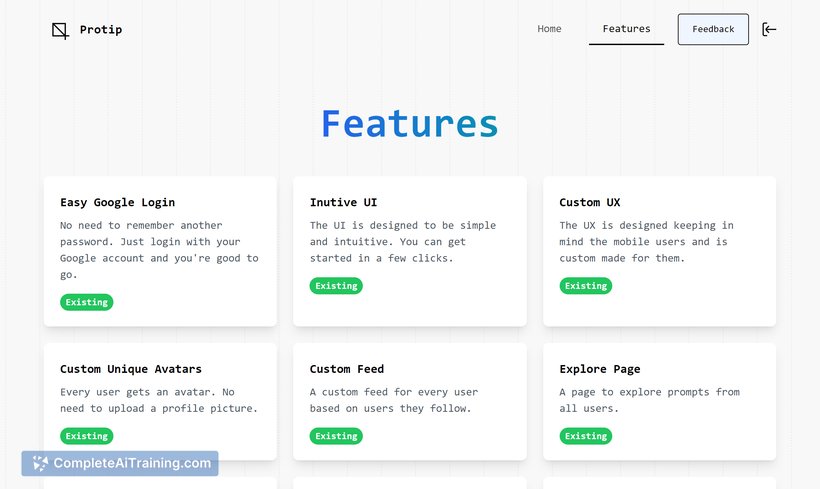Viewport: 820px width, 489px height.
Task: Open the Feedback button
Action: coord(713,29)
